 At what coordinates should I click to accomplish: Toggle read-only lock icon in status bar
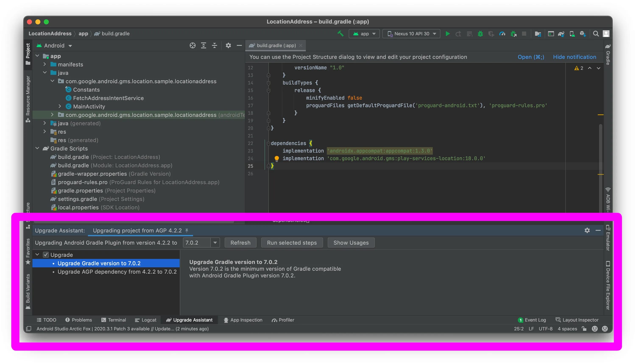584,328
